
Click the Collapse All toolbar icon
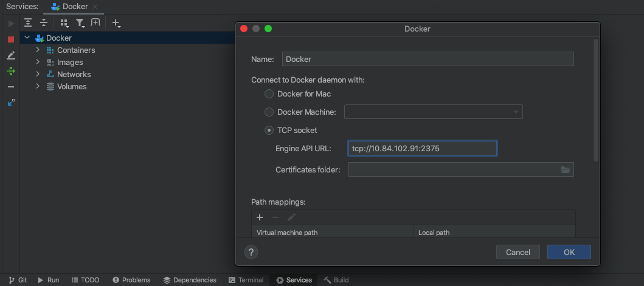click(44, 23)
